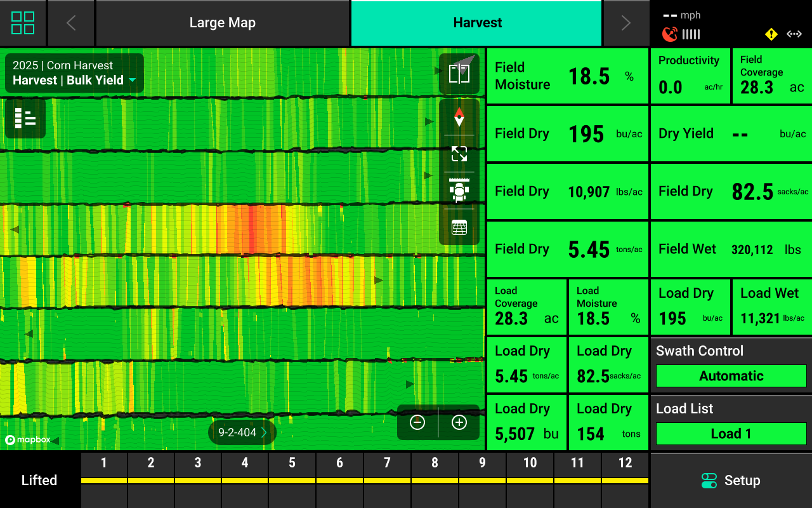Toggle row section 1 swath
The image size is (812, 508).
click(104, 480)
